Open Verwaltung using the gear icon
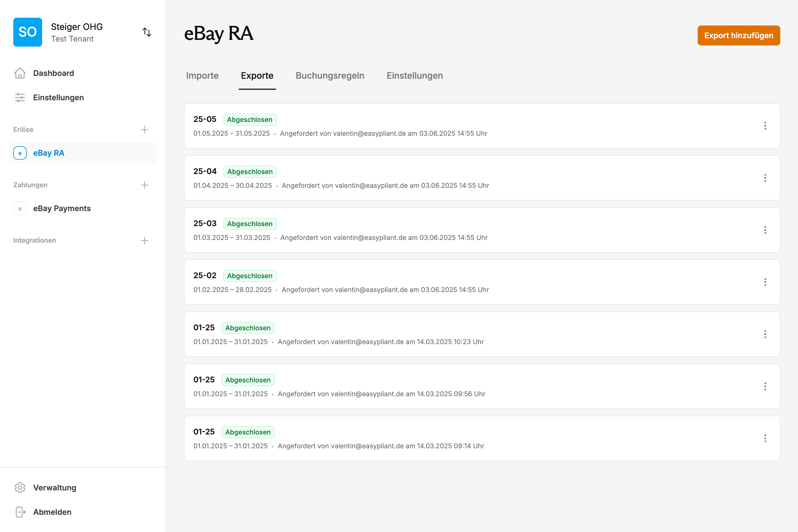Image resolution: width=798 pixels, height=532 pixels. click(x=20, y=488)
